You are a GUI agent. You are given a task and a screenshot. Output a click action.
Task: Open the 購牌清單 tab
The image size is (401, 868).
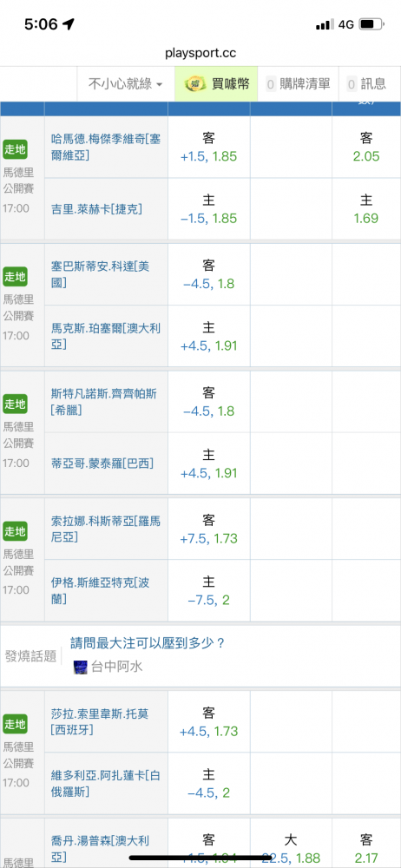(298, 84)
